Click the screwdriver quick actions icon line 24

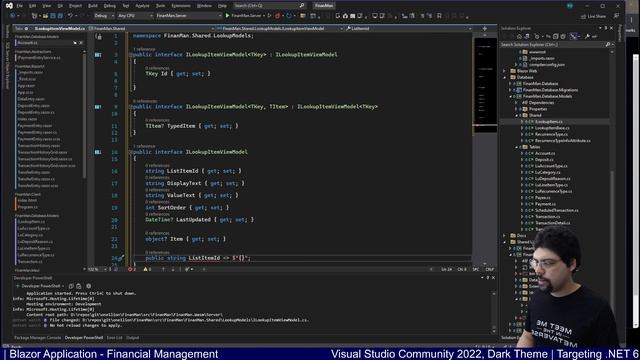coord(120,258)
